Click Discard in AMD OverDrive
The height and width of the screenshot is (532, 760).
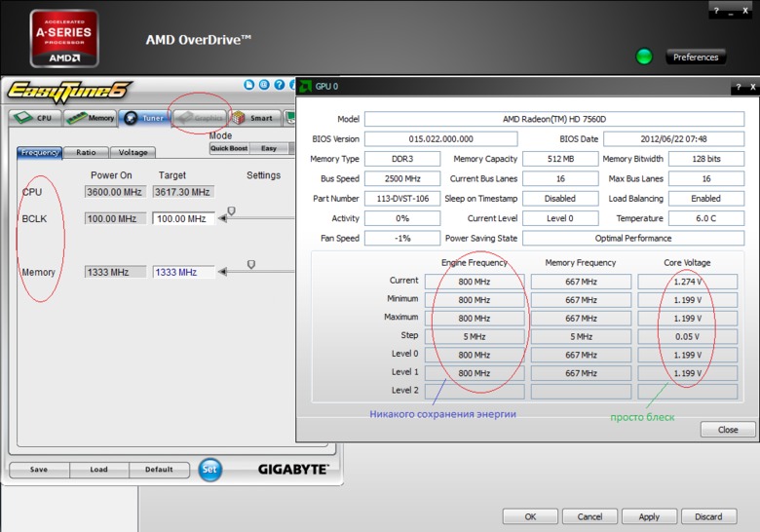pyautogui.click(x=708, y=516)
